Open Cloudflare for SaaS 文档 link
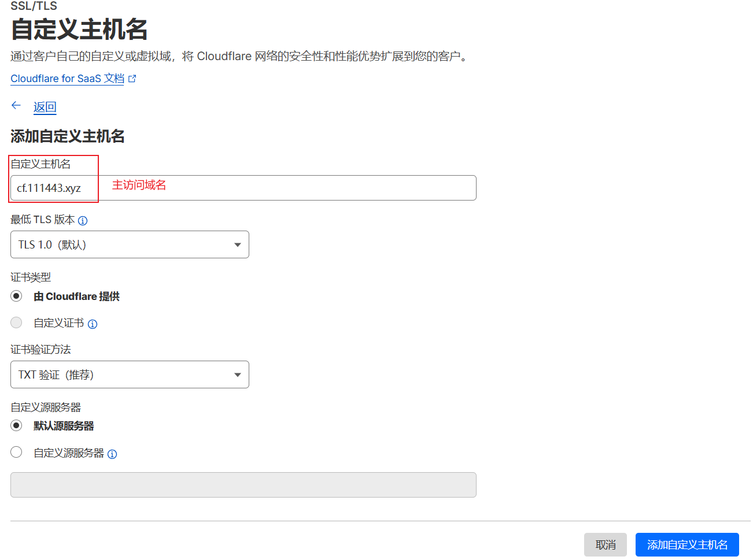Viewport: 753px width, 560px height. tap(67, 79)
